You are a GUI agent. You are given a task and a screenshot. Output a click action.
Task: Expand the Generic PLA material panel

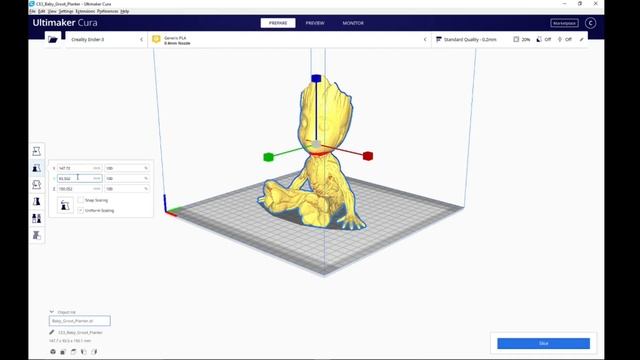(290, 40)
